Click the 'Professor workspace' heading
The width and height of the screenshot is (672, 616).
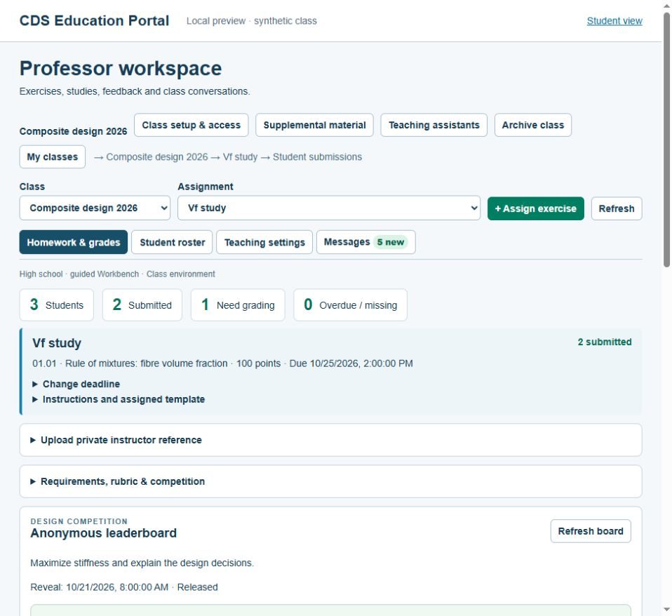(x=121, y=68)
